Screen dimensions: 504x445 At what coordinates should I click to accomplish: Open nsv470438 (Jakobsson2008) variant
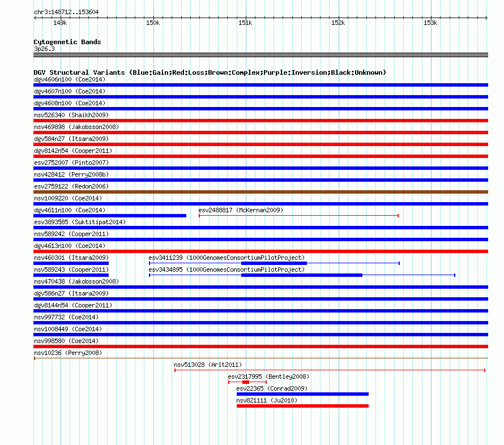tap(76, 281)
